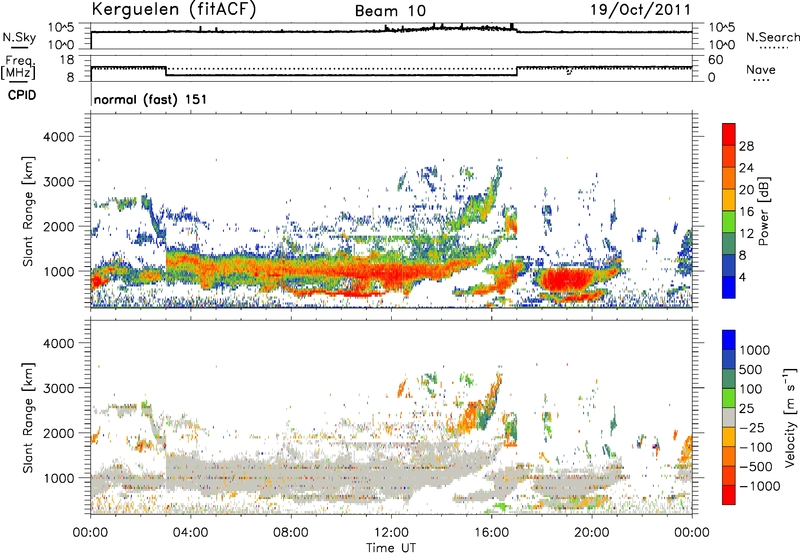This screenshot has height=554, width=800.
Task: Select the 'Beam 10' header label
Action: point(390,11)
